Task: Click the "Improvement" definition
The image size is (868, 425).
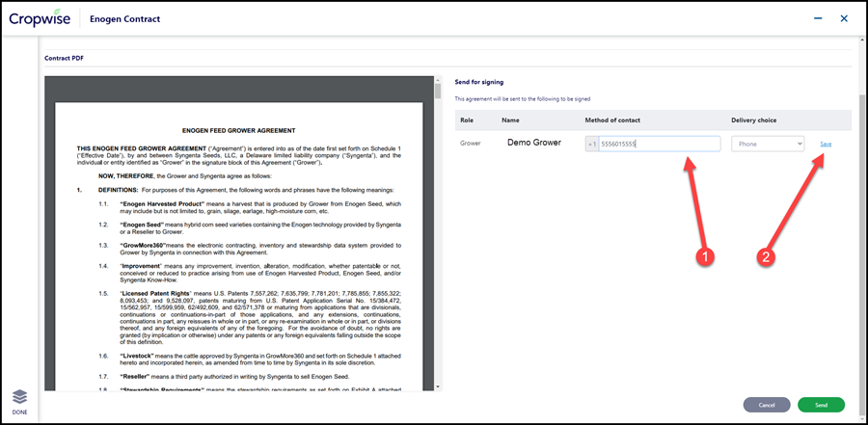Action: point(260,273)
